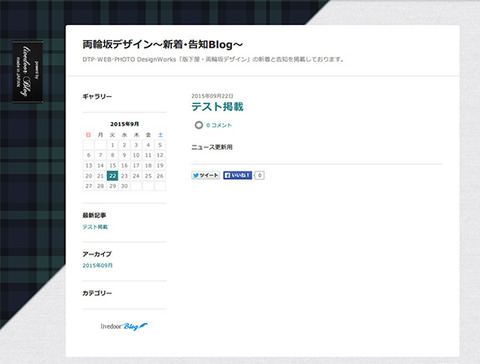
Task: Click calendar day 27
Action: 89,186
